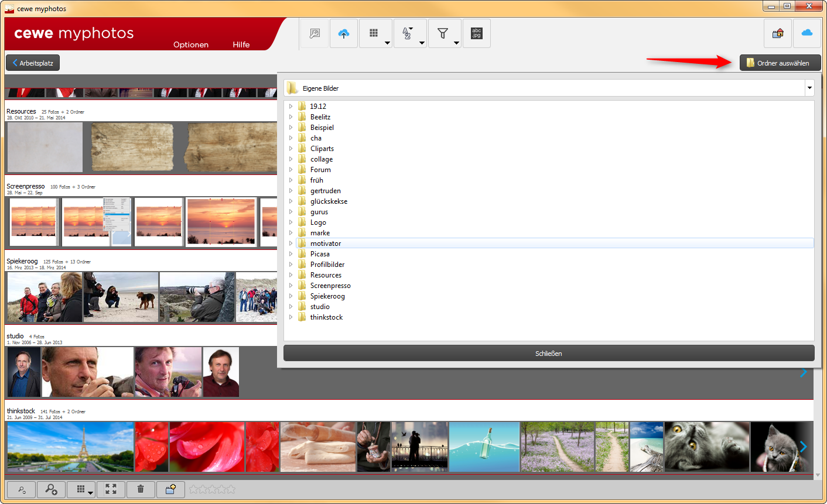Click the cloud upload icon in toolbar
The image size is (827, 504).
point(344,34)
